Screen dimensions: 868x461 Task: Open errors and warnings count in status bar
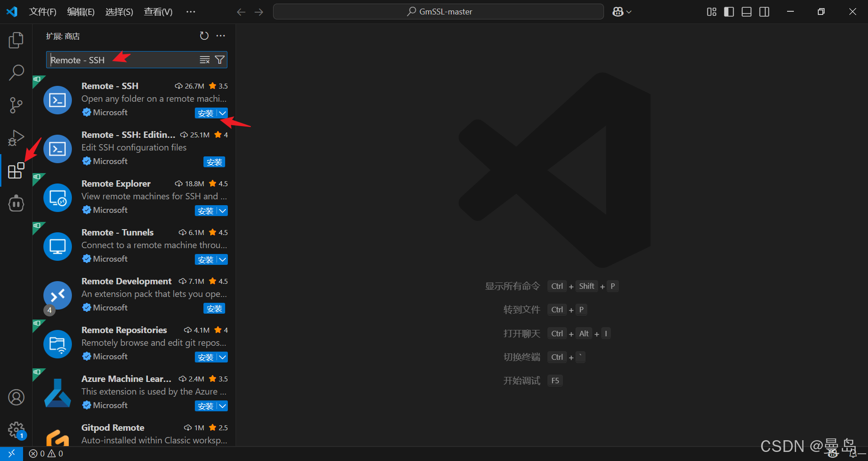coord(46,453)
